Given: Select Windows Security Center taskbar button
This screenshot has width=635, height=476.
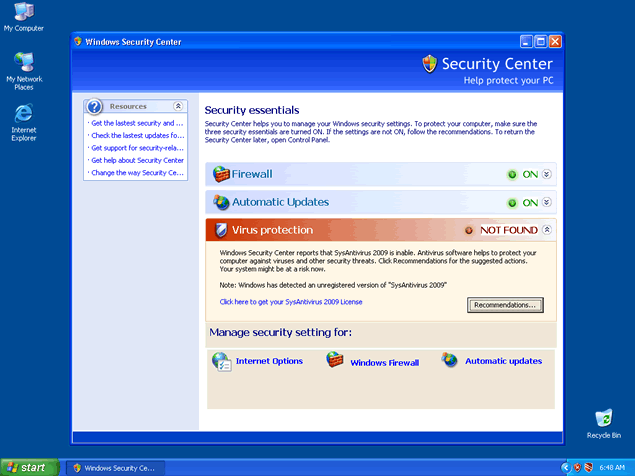Looking at the screenshot, I should coord(114,467).
